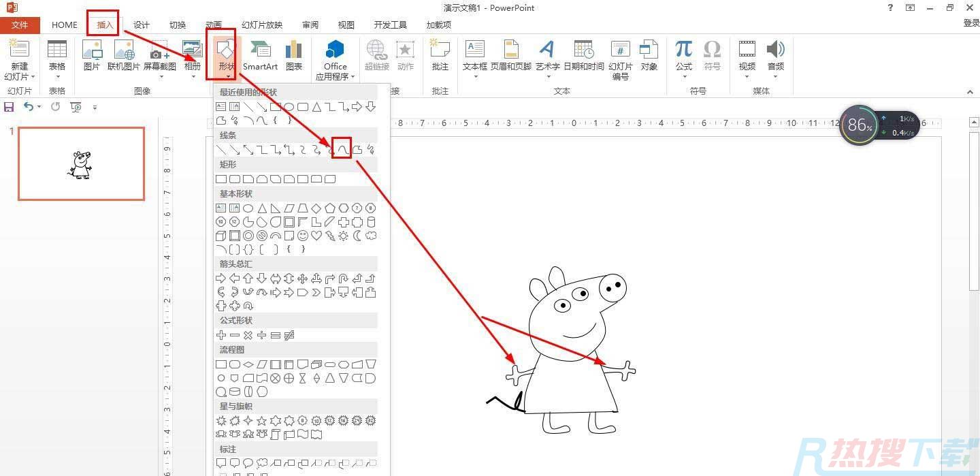Open the 形状 shapes dropdown
The width and height of the screenshot is (980, 476).
(x=227, y=57)
